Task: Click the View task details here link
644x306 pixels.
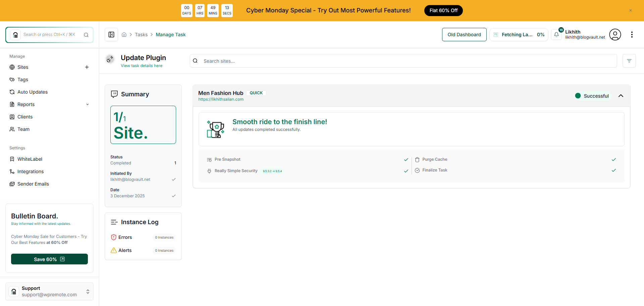Action: [142, 66]
